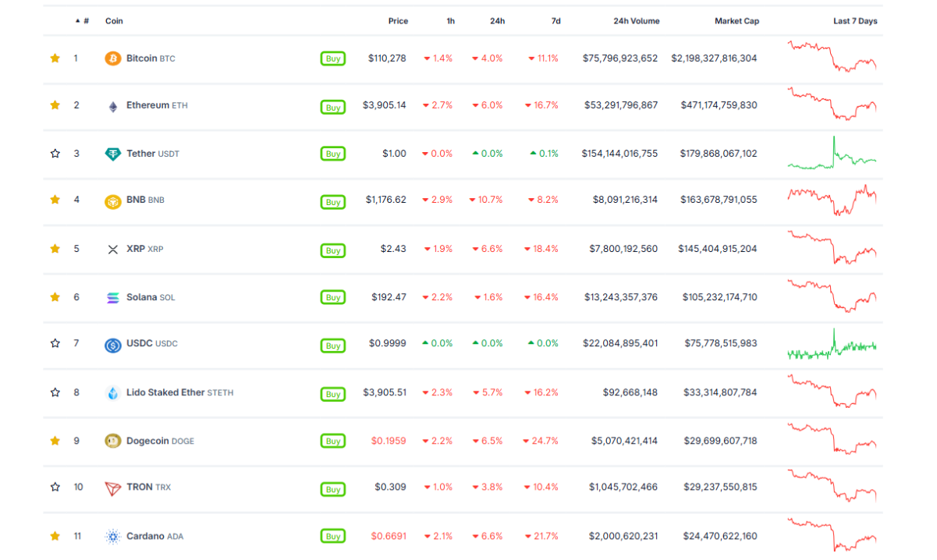Add Tether to favorites with star
Viewport: 937px width, 560px height.
coord(55,154)
